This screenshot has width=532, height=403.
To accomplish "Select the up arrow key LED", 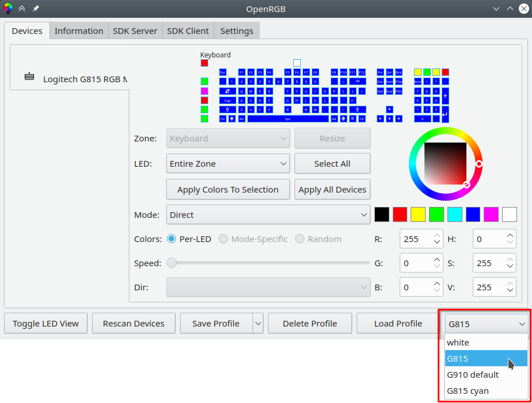I will (x=389, y=110).
